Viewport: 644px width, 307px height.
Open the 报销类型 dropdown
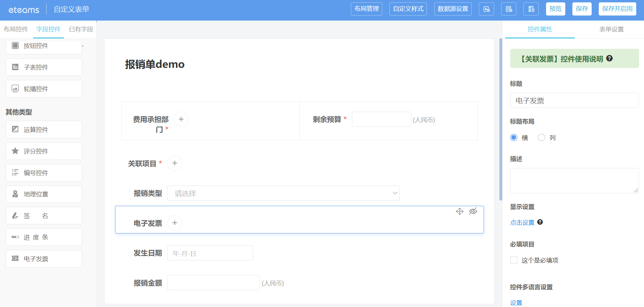pos(283,193)
